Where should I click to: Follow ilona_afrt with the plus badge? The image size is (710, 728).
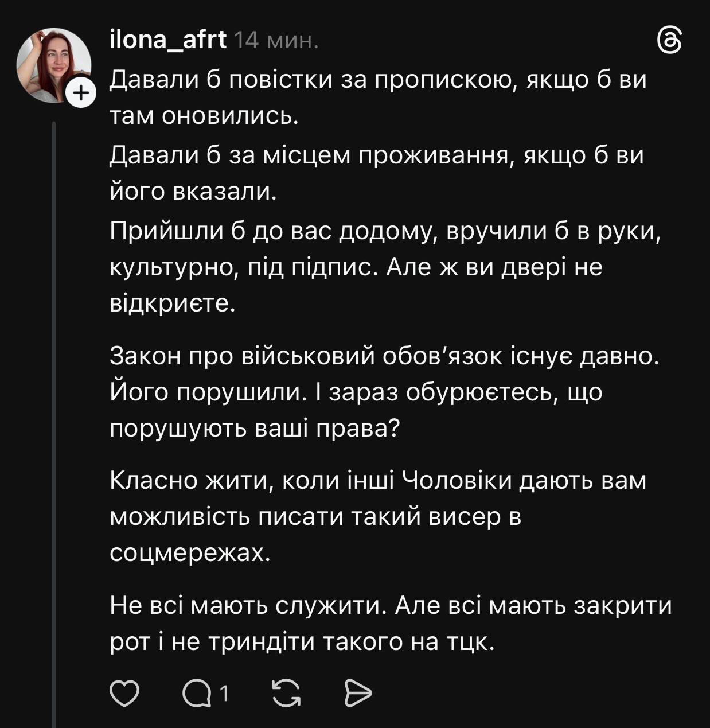(81, 94)
